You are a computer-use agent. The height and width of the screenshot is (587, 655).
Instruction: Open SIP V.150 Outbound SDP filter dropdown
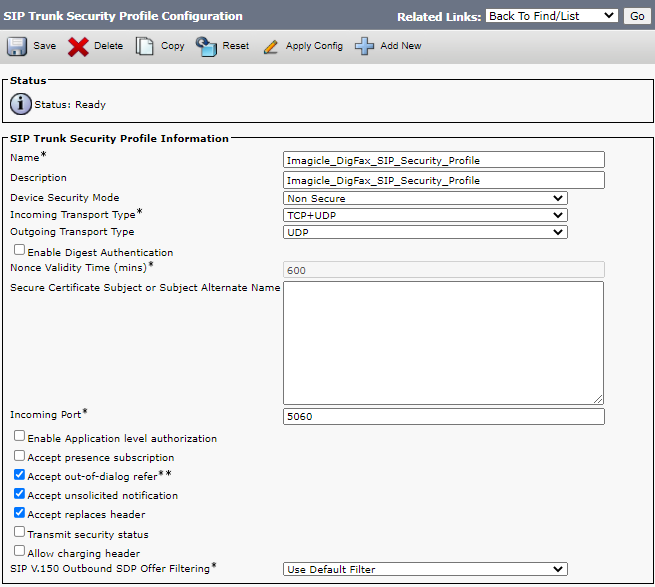tap(425, 569)
